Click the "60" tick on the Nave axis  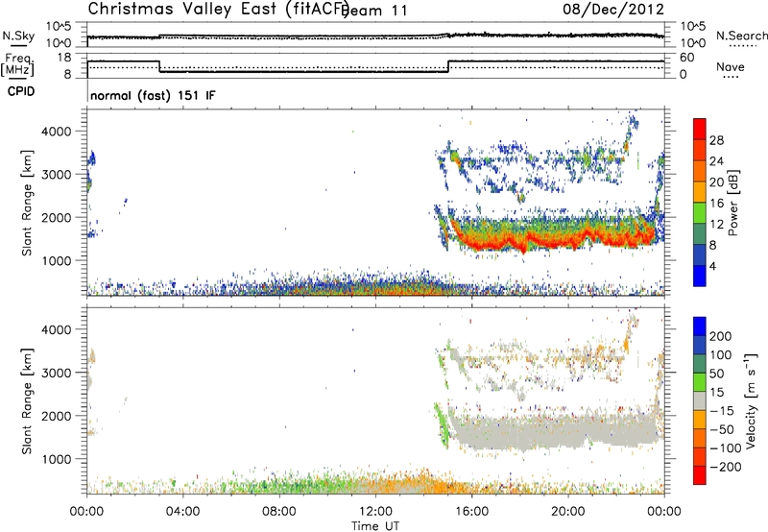(687, 58)
